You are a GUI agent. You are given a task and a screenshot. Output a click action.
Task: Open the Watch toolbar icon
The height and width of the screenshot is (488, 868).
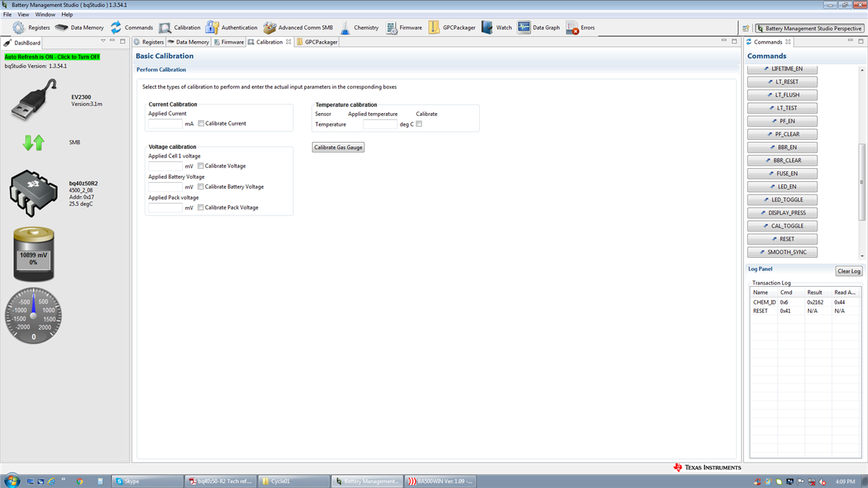tap(488, 28)
